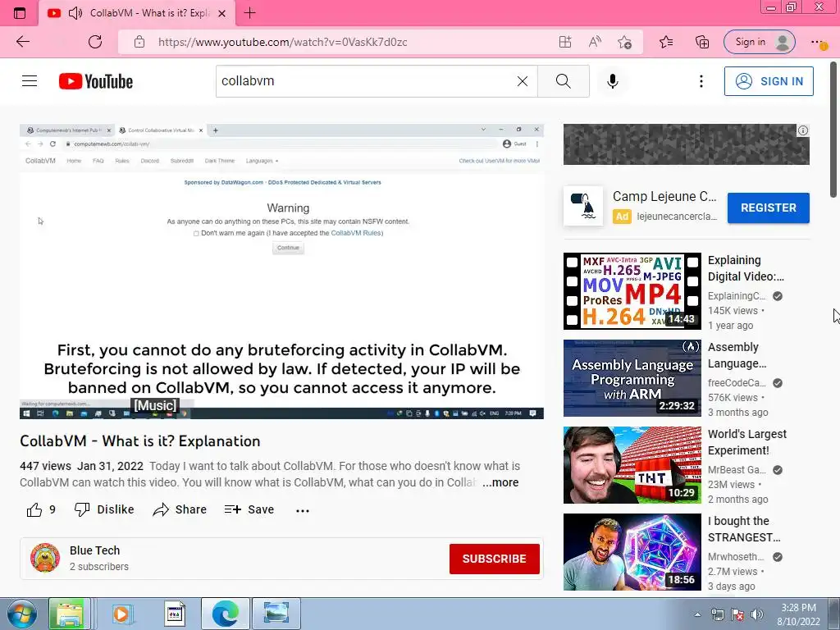
Task: Open the YouTube guide hamburger menu
Action: (30, 81)
